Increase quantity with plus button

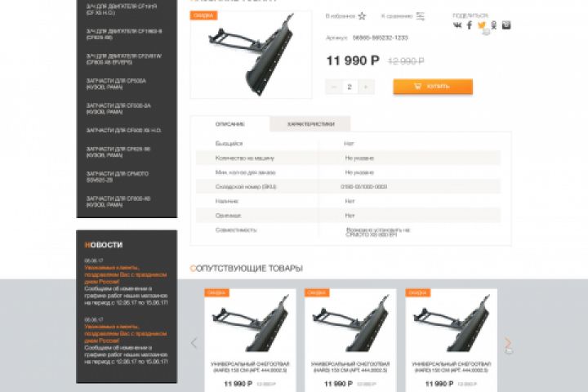(366, 87)
